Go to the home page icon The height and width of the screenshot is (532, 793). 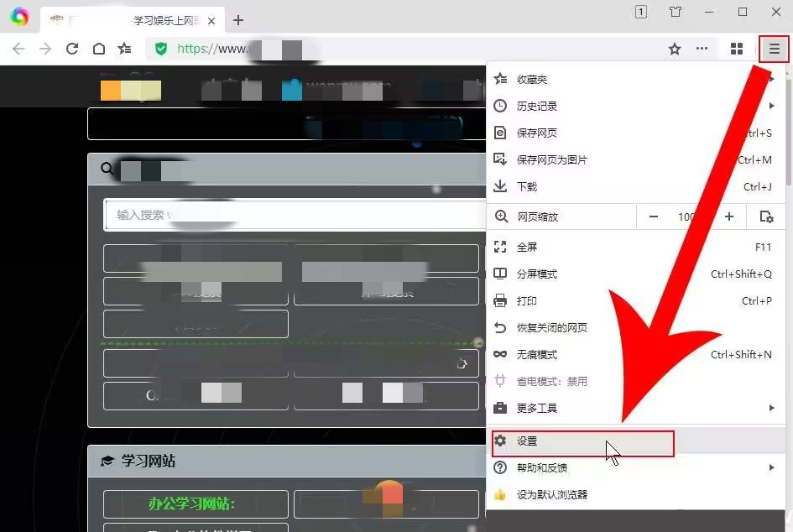point(99,49)
